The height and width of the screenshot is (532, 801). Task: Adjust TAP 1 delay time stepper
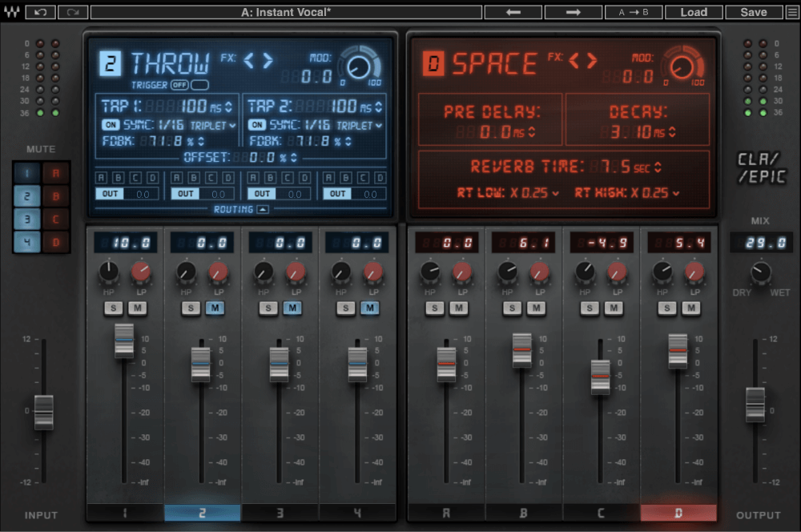(228, 107)
